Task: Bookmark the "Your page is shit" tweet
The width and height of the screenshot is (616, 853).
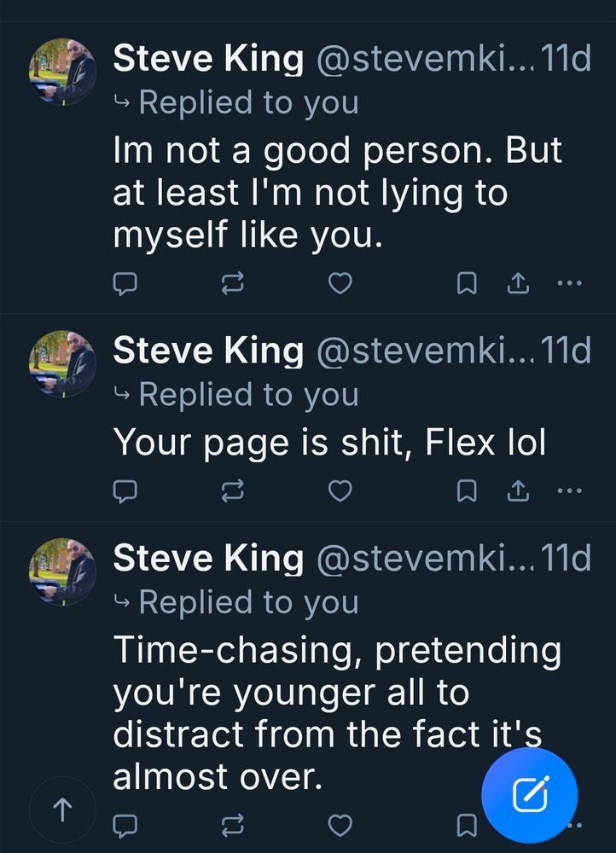Action: (x=467, y=490)
